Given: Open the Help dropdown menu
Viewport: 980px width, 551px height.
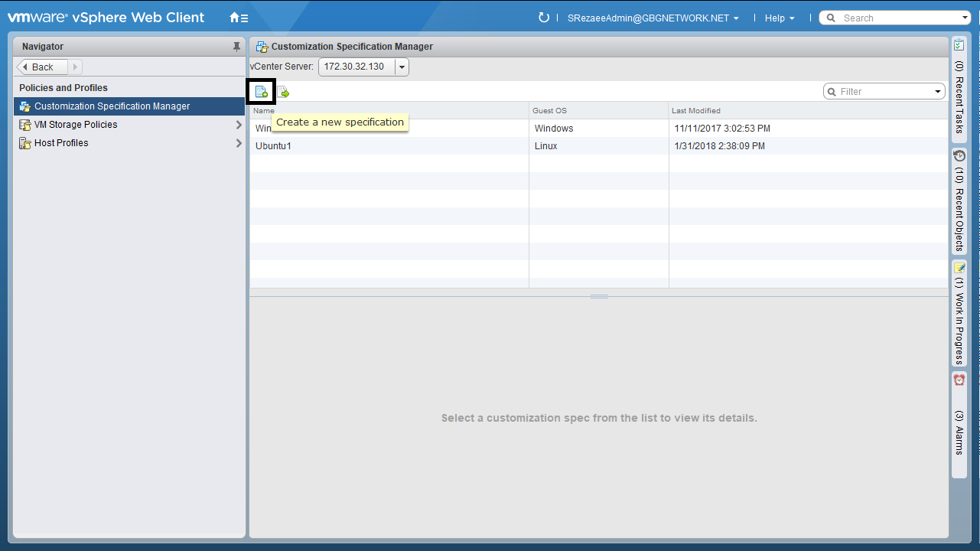Looking at the screenshot, I should (x=779, y=18).
